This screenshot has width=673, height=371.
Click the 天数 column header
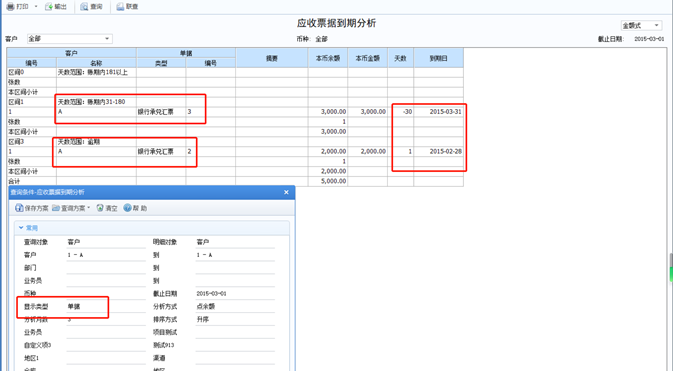click(x=400, y=58)
